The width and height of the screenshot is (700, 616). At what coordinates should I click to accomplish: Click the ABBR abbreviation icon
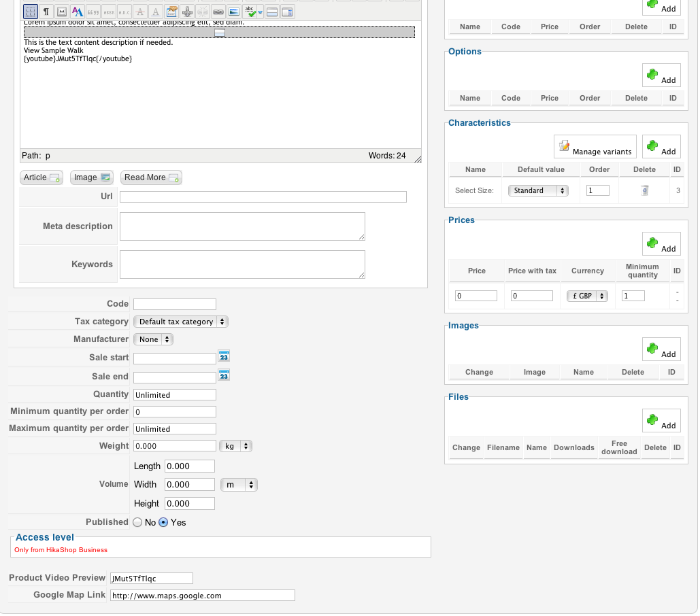pos(108,12)
